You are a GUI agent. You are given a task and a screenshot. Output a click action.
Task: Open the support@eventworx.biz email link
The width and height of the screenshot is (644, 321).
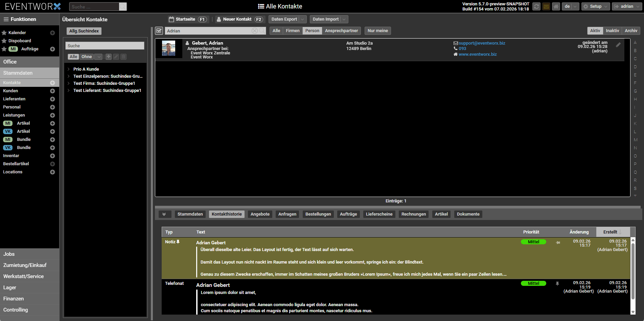point(482,43)
